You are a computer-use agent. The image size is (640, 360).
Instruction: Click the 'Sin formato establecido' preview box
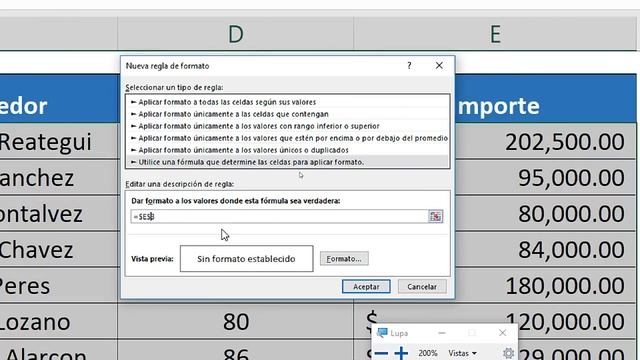click(247, 259)
